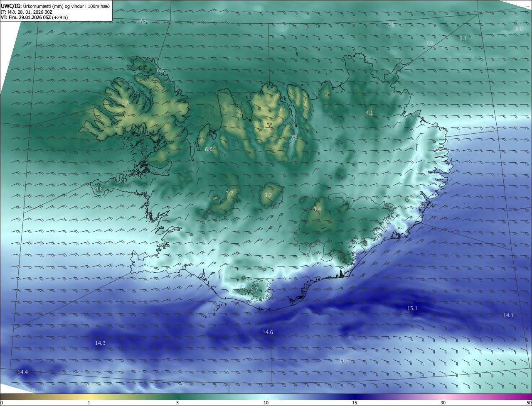Select the 6.1 value label on the map
532x406 pixels.
(x=463, y=38)
